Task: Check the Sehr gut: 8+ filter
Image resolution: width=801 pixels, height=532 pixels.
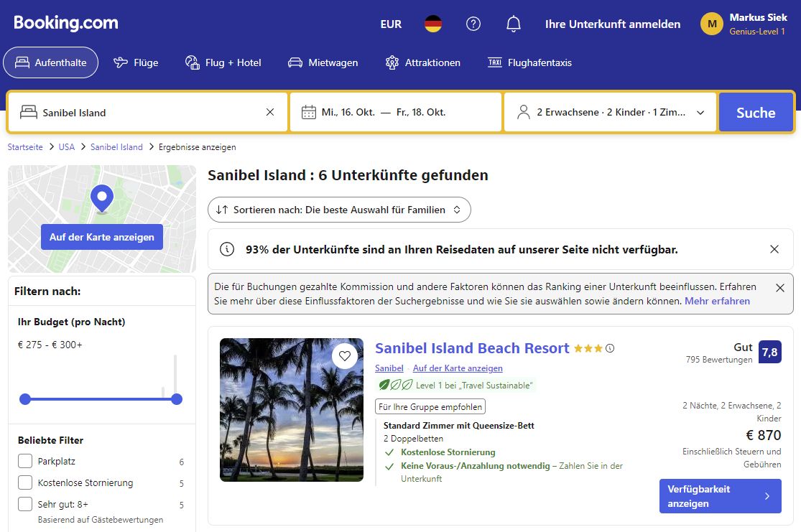Action: [25, 504]
